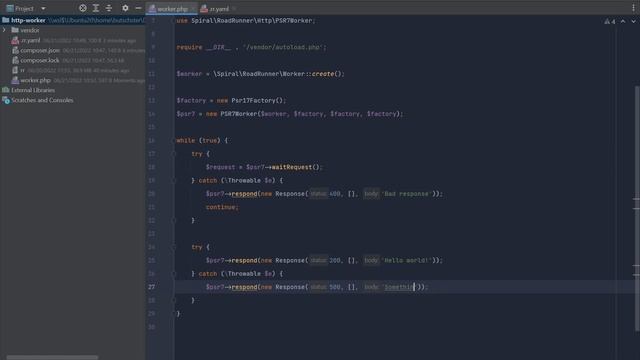
Task: Click line number 27 in the gutter
Action: click(x=151, y=287)
